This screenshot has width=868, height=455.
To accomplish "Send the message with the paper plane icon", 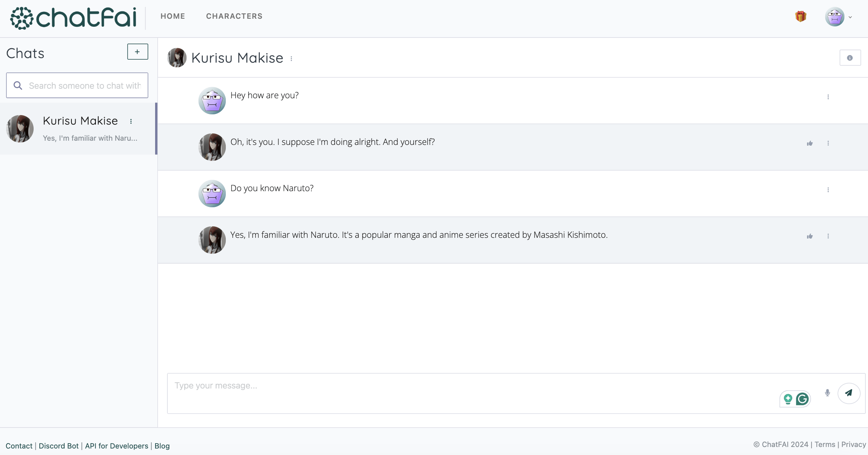I will tap(849, 393).
